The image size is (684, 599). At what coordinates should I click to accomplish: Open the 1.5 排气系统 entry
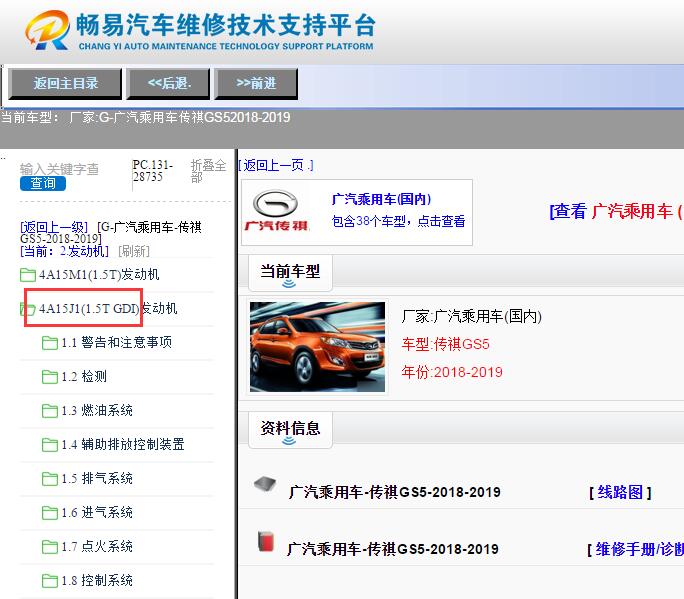pos(97,479)
